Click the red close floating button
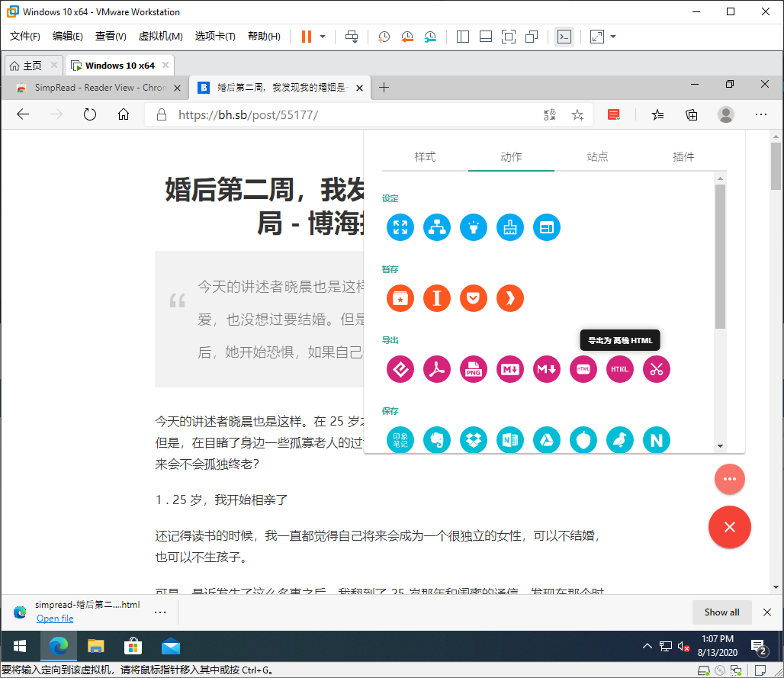Image resolution: width=784 pixels, height=678 pixels. point(730,527)
